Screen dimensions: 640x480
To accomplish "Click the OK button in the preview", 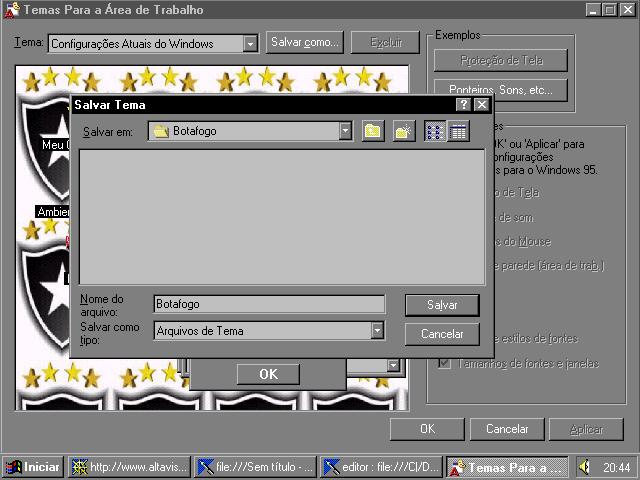I will pyautogui.click(x=268, y=374).
